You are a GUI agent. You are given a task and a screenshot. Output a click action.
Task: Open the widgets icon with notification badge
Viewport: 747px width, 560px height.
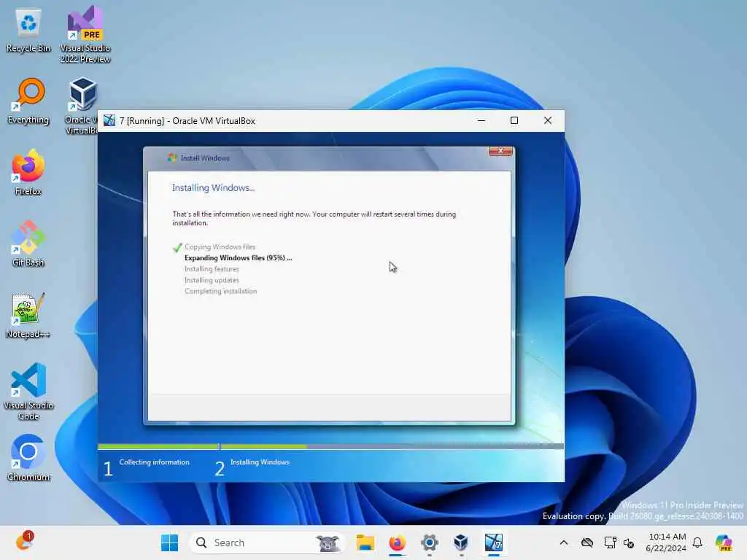24,541
